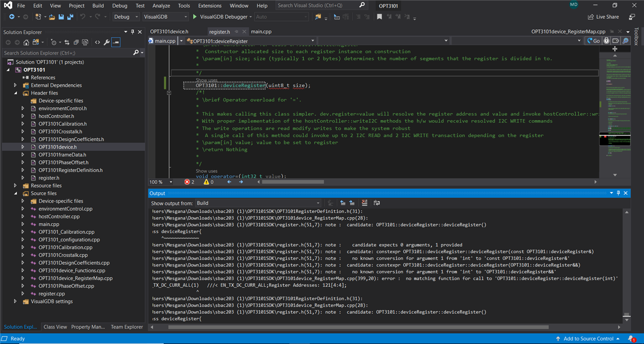
Task: Collapse the code region at the comment block
Action: tap(169, 93)
